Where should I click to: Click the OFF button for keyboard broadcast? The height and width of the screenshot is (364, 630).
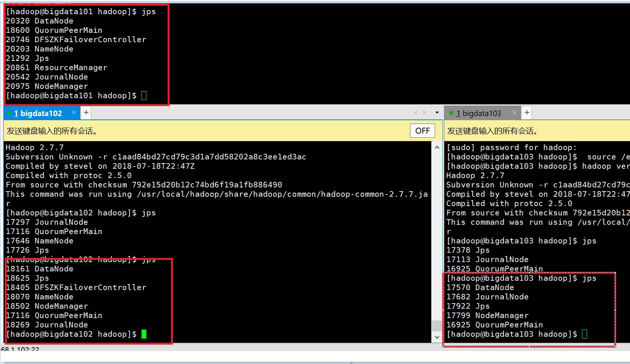tap(422, 131)
